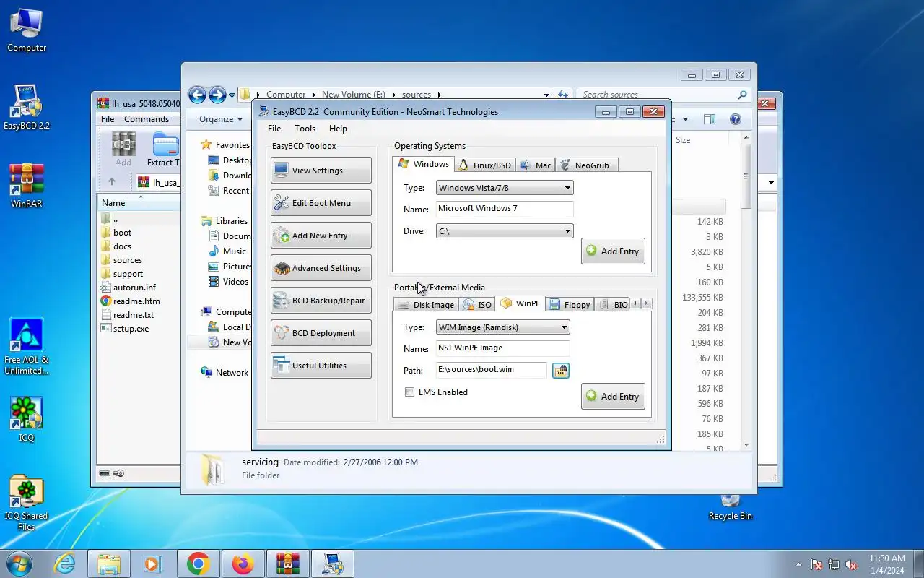The width and height of the screenshot is (924, 578).
Task: Switch to the Disk Image tab
Action: [x=426, y=305]
